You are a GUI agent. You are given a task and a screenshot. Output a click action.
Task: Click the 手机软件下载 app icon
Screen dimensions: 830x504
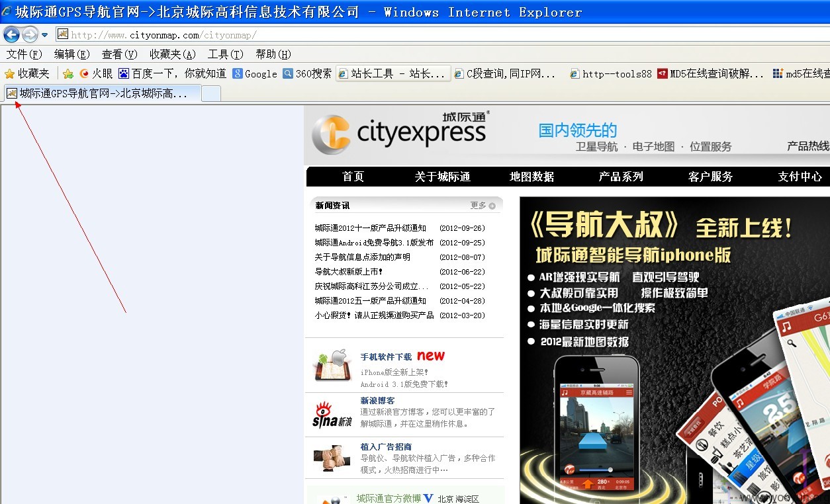click(x=332, y=365)
